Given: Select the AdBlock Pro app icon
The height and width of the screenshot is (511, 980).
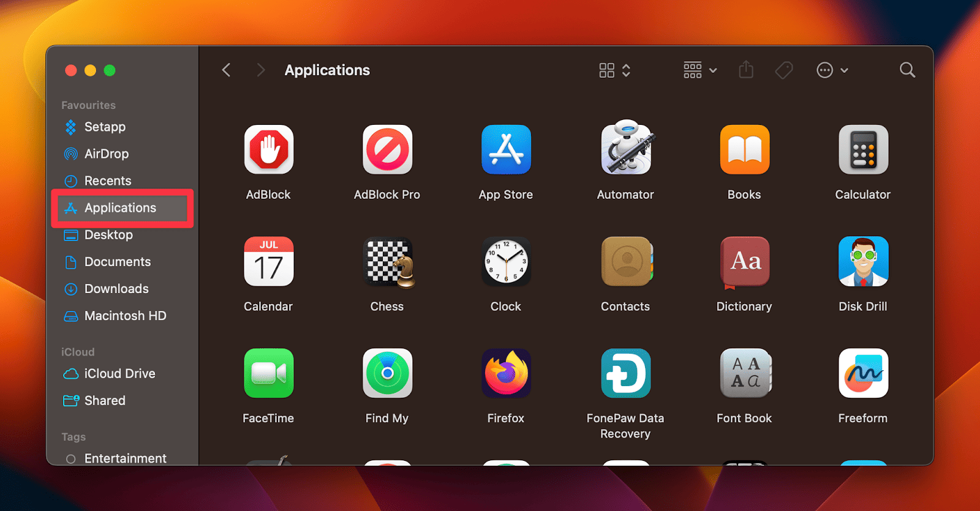Looking at the screenshot, I should click(x=387, y=150).
